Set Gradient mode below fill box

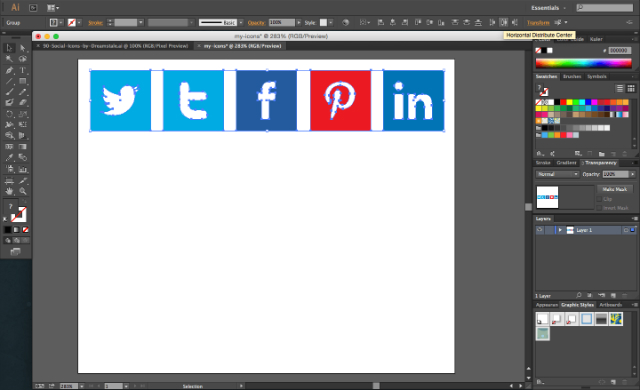[16, 230]
